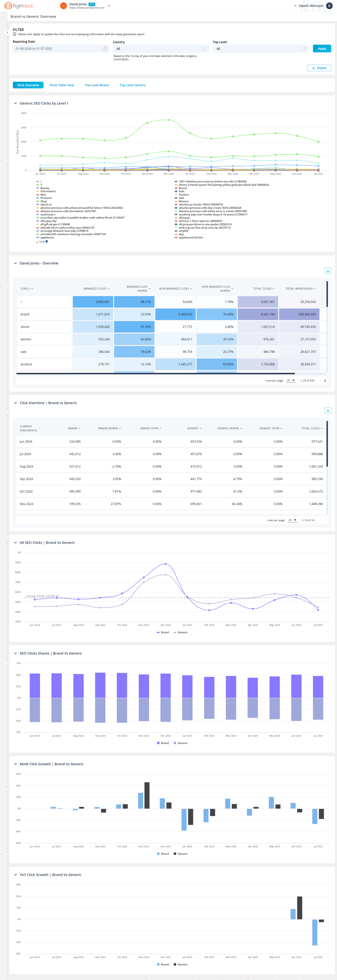This screenshot has height=980, width=337.
Task: Click the flightdeck logo
Action: [19, 6]
